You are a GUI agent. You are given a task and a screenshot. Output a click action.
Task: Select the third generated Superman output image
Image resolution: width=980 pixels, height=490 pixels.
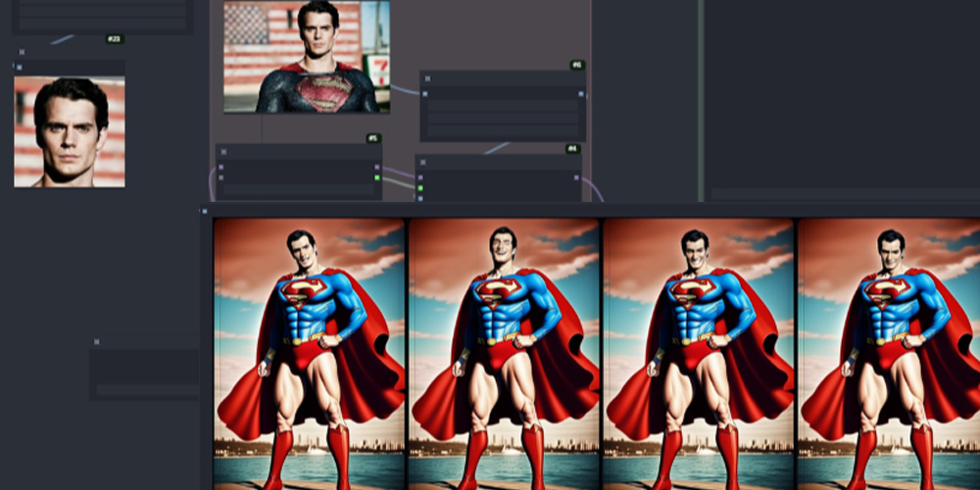pos(698,354)
